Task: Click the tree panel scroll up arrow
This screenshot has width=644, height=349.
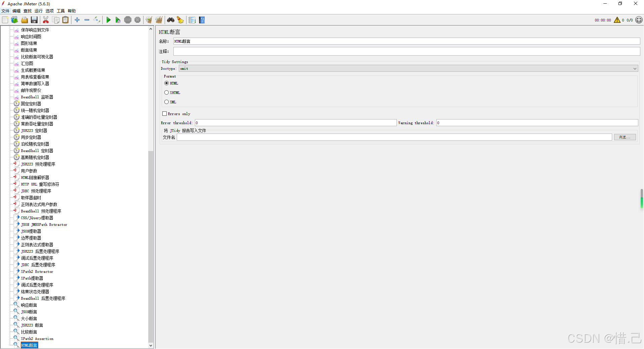Action: (x=151, y=29)
